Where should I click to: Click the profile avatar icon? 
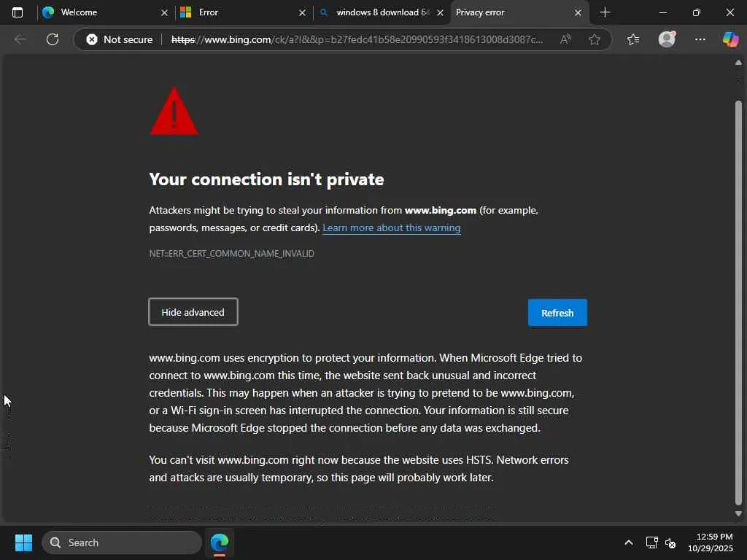[x=667, y=39]
